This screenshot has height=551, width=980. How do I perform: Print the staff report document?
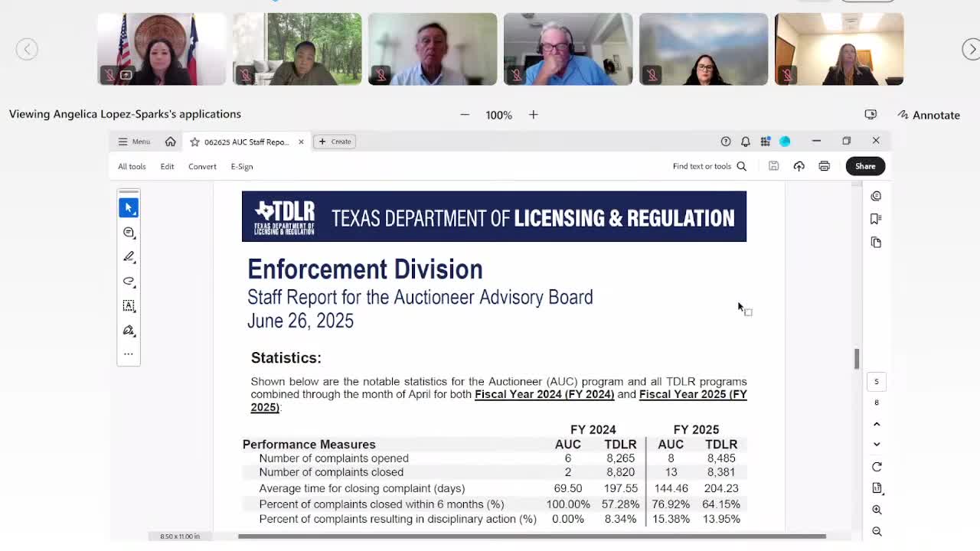(x=823, y=165)
